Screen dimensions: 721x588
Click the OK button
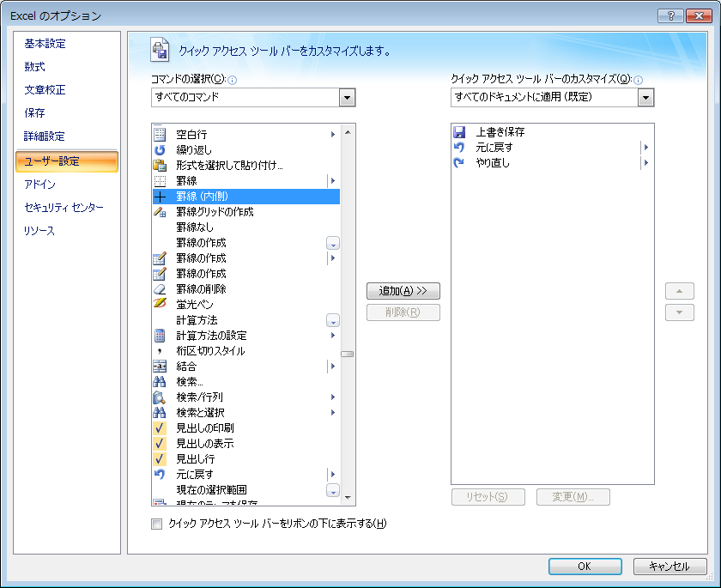coord(585,567)
